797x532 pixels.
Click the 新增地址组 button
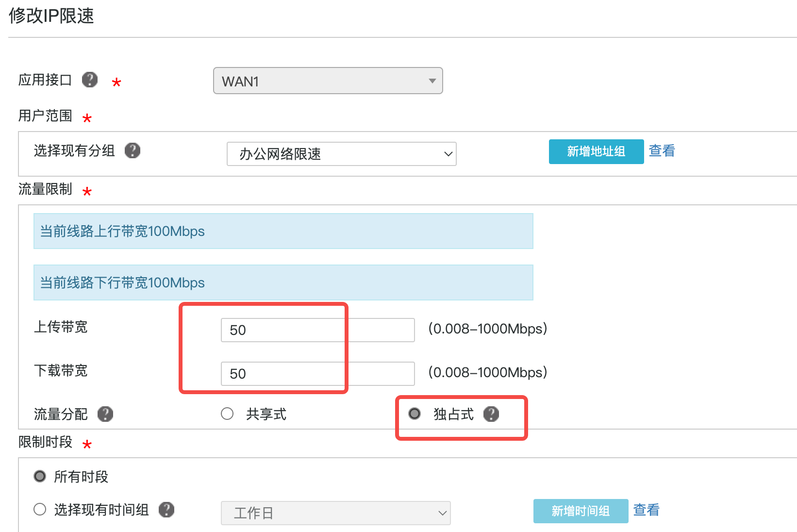tap(596, 151)
